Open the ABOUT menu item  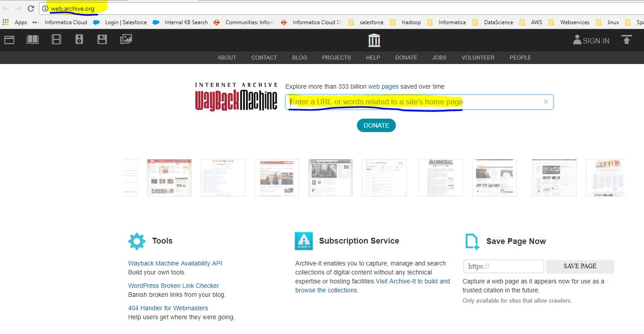(227, 58)
